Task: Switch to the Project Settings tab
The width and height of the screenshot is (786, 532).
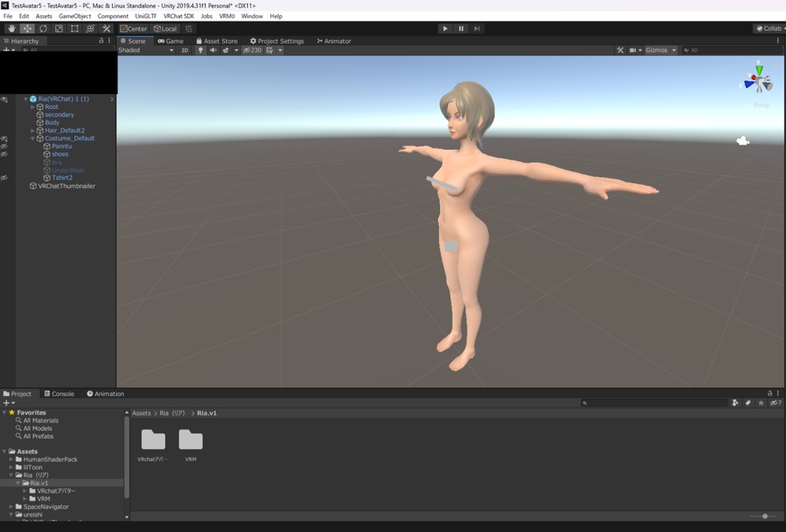Action: [276, 41]
